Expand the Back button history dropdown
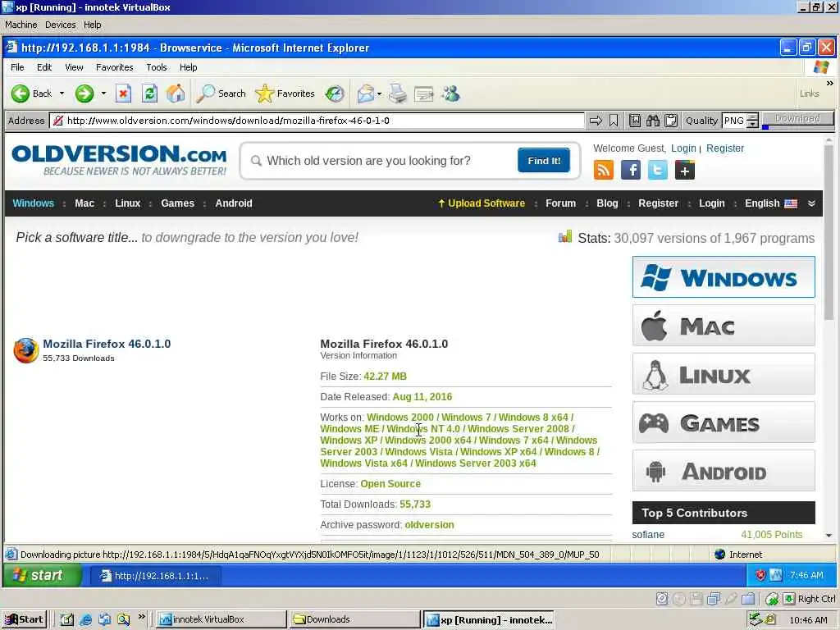Screen dimensions: 840x630 [x=62, y=94]
